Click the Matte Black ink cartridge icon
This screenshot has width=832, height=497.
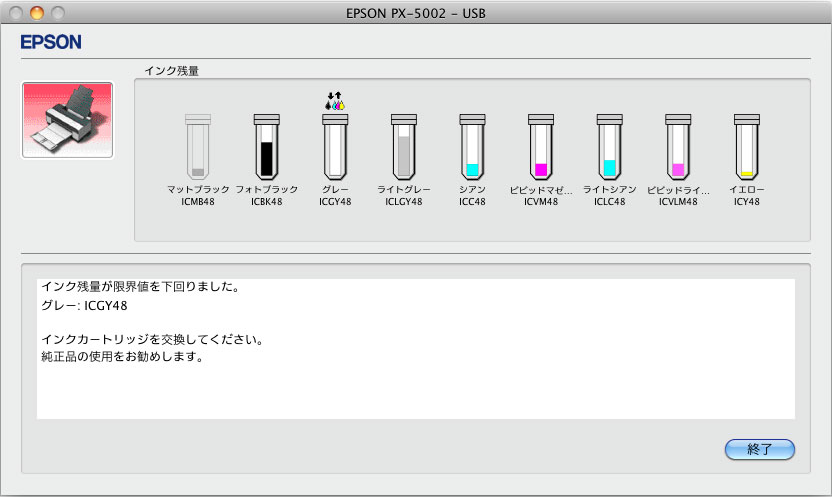click(x=198, y=147)
